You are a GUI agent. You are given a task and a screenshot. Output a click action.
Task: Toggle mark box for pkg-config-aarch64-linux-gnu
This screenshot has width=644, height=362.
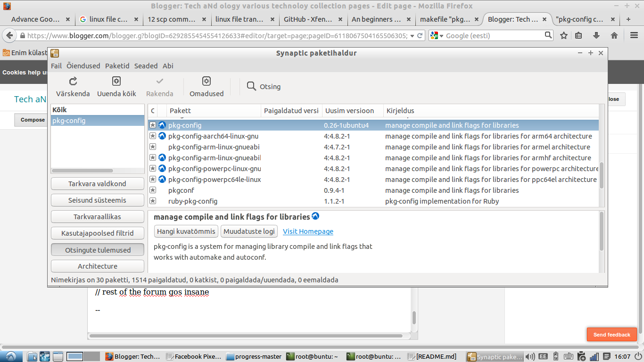(153, 136)
